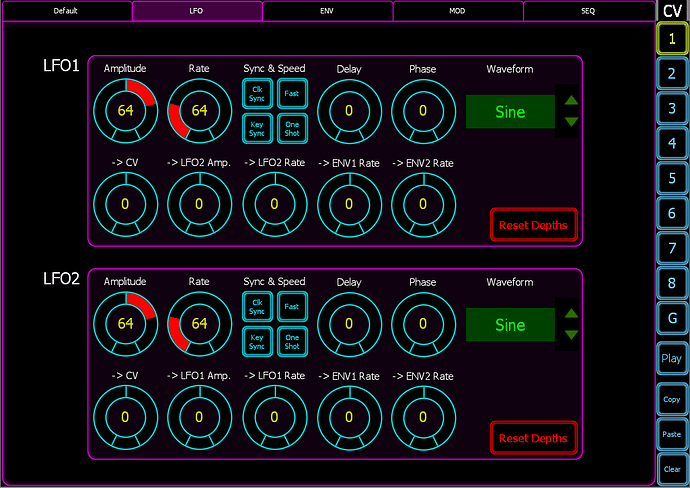Select the G channel button
690x488 pixels.
pos(672,318)
